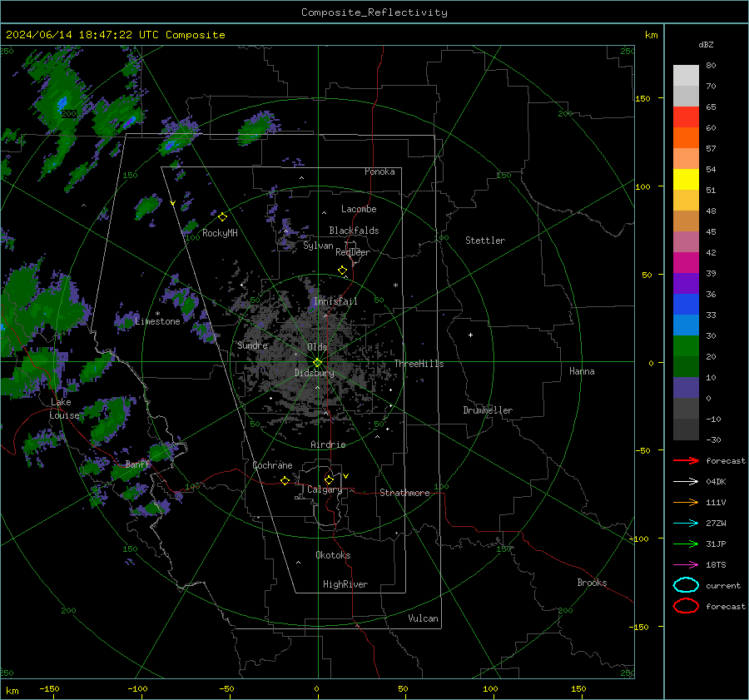Screen dimensions: 749x700
Task: Click the Drumheller city label
Action: coord(488,410)
